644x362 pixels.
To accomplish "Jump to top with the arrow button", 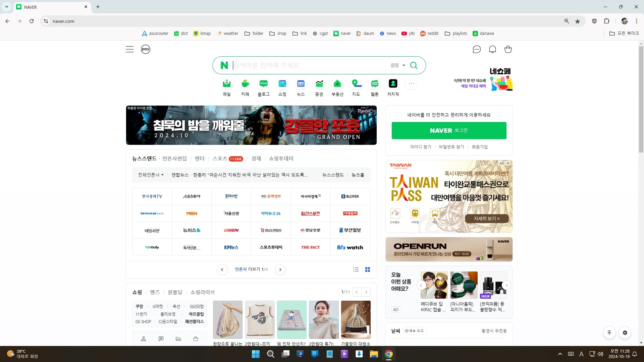I will click(609, 333).
